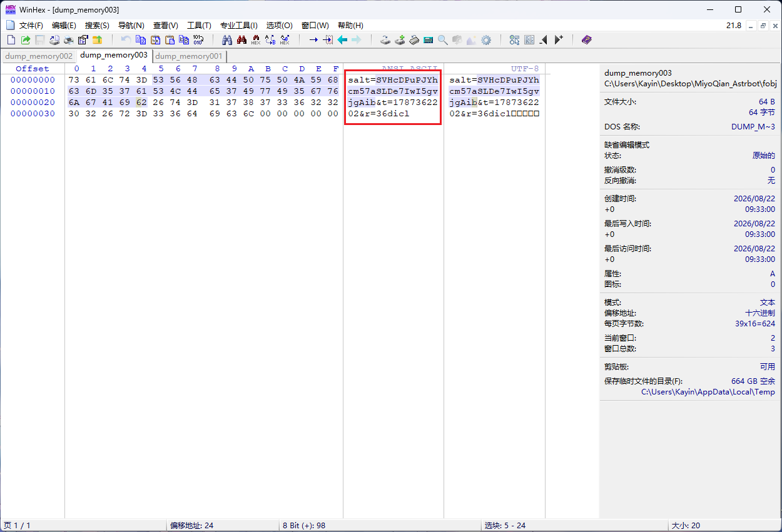Click status bar entry '偏移地址: 24'
782x532 pixels.
(192, 526)
